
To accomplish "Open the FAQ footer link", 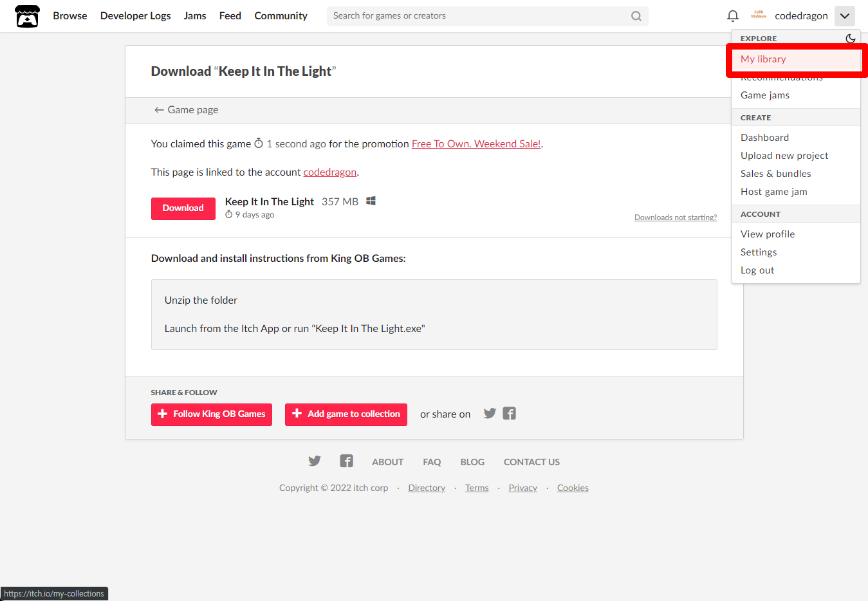I will click(432, 462).
